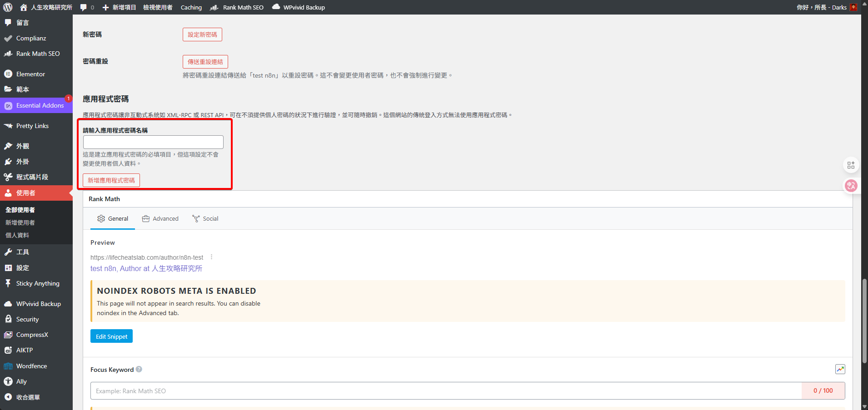Open Wordfence in the sidebar
The width and height of the screenshot is (868, 410).
[x=31, y=366]
